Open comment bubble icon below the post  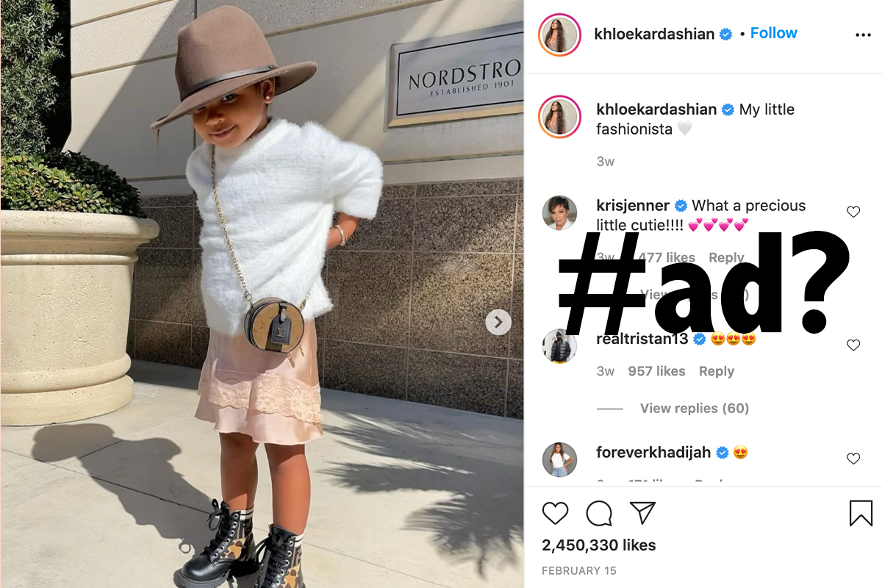click(599, 513)
